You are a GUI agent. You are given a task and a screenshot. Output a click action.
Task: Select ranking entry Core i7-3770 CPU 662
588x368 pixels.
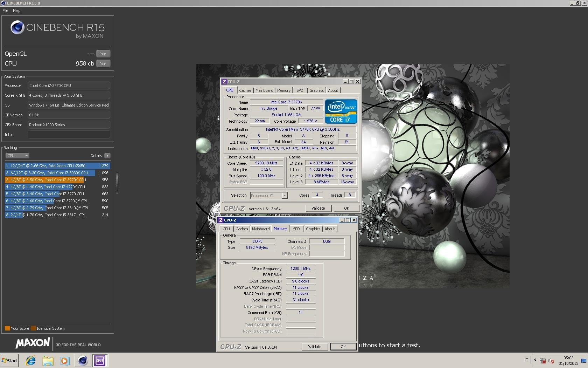(x=57, y=194)
